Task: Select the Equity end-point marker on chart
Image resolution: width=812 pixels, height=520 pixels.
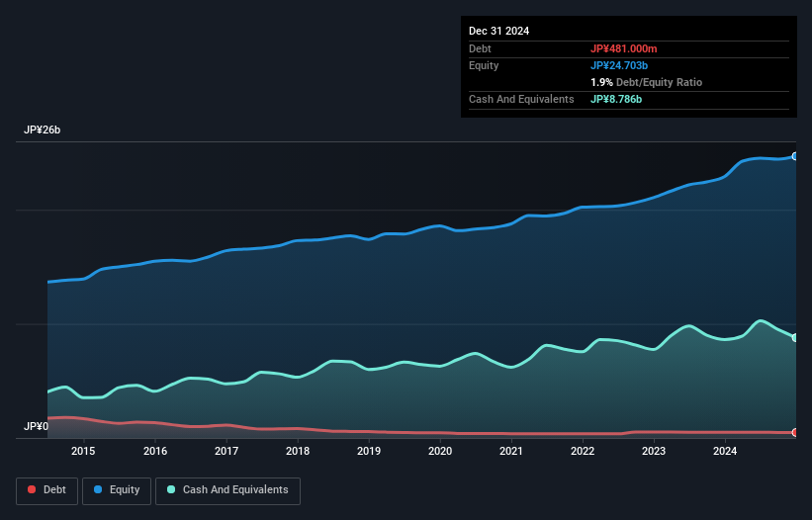Action: pyautogui.click(x=795, y=156)
